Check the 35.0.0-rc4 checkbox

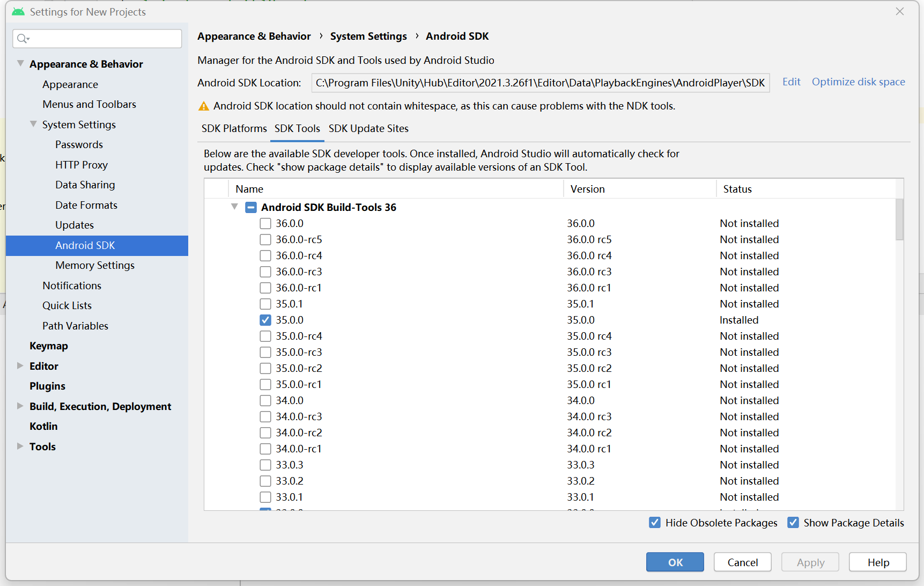(265, 336)
